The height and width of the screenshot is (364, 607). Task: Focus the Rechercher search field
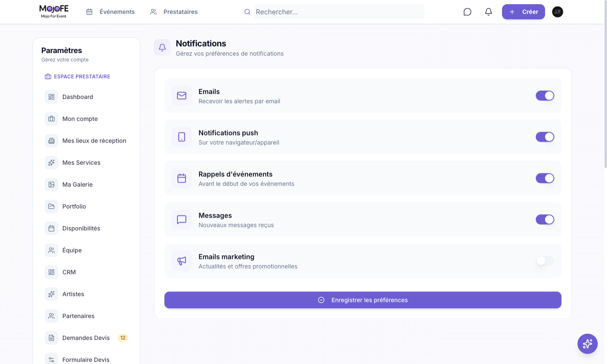click(x=339, y=12)
